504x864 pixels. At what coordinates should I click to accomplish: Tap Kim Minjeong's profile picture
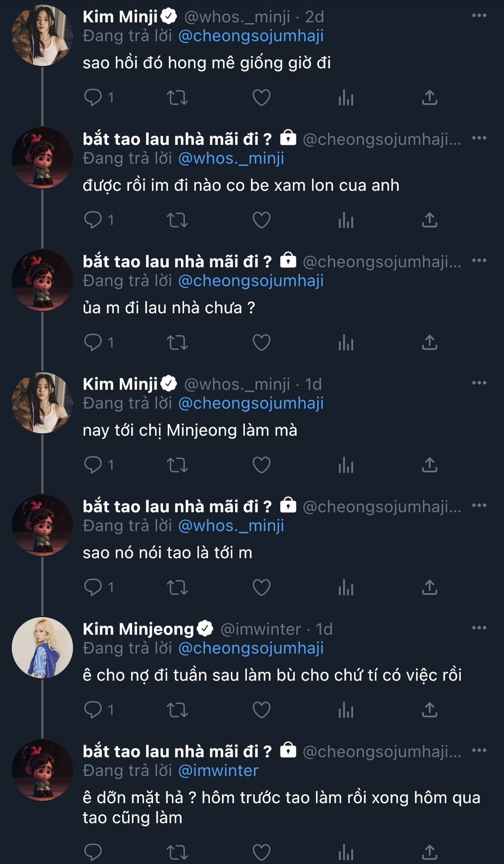point(42,648)
